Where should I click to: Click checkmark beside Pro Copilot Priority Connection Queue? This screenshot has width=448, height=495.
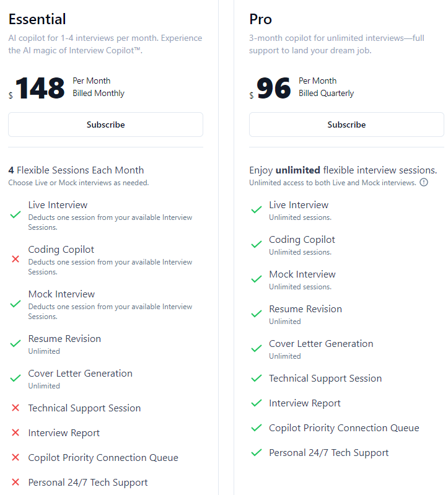[x=257, y=427]
